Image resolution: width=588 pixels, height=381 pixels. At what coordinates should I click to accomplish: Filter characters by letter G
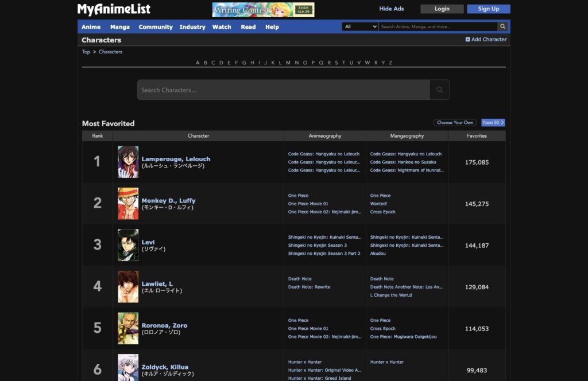tap(244, 63)
